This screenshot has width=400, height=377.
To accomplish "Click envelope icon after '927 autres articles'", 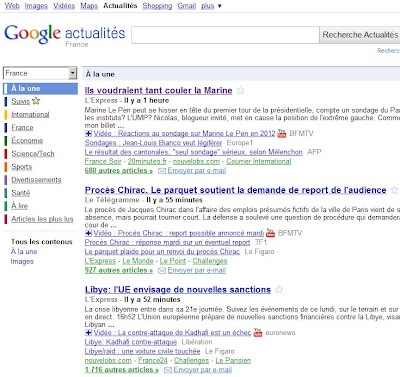I will point(162,270).
